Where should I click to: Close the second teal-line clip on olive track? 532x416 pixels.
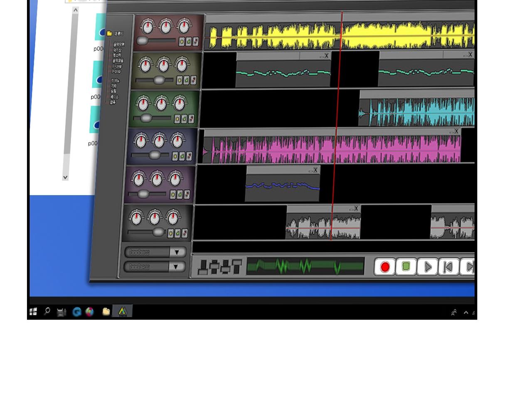pos(470,54)
